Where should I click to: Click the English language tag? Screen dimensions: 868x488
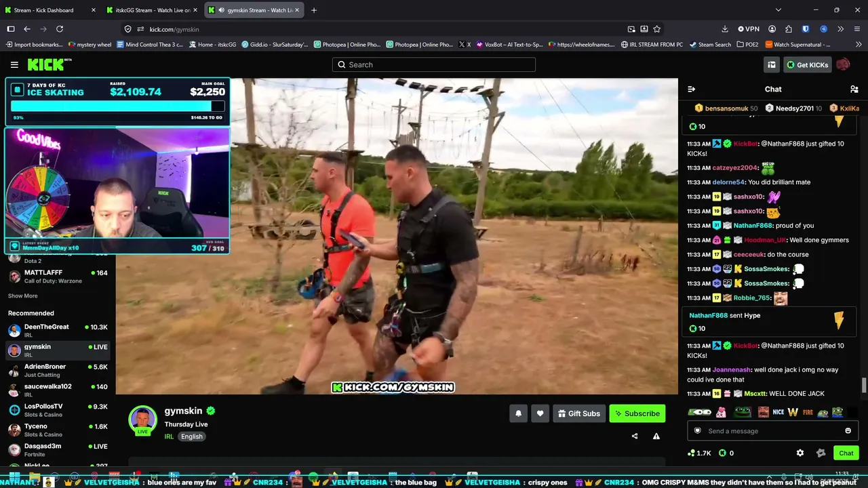(x=192, y=436)
